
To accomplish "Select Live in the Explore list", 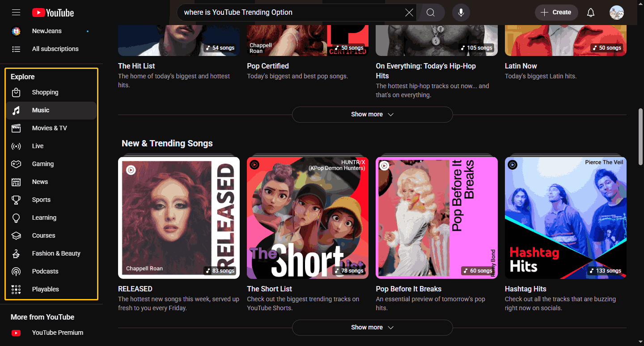I will [x=51, y=146].
